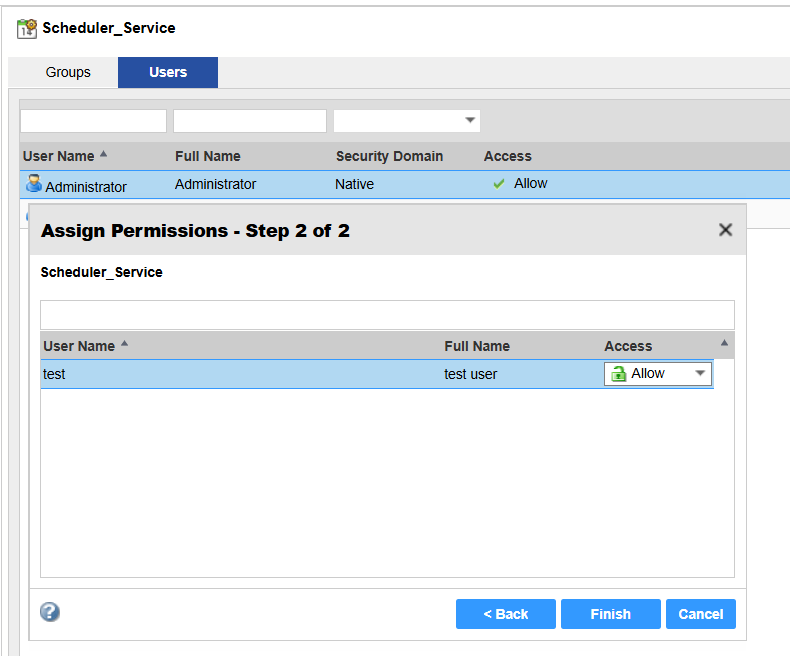Click the Full Name column header in dialog

(477, 346)
